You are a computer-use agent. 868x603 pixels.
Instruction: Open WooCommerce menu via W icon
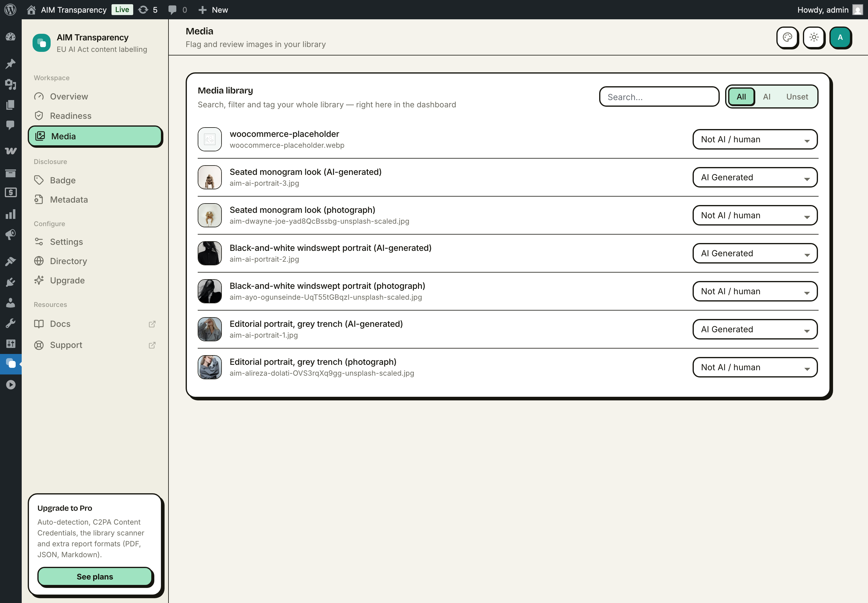pos(11,151)
